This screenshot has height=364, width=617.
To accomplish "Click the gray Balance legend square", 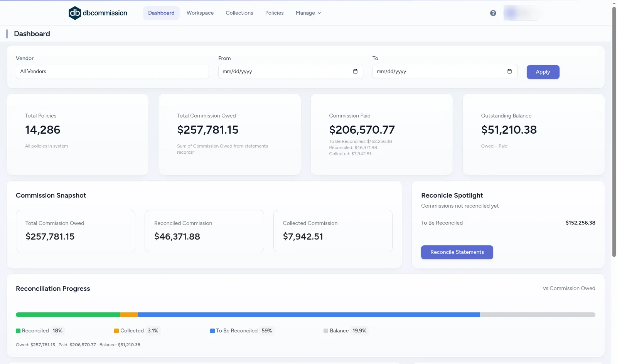I will (x=326, y=331).
